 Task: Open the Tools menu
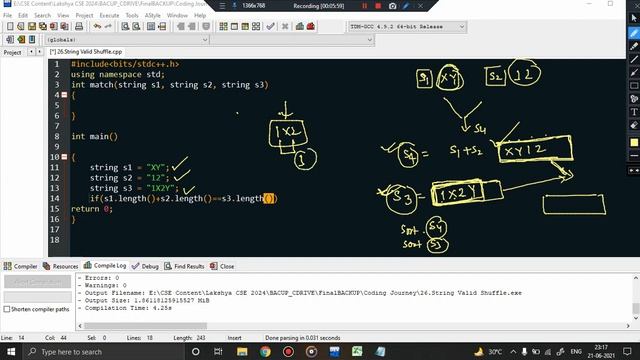(132, 15)
